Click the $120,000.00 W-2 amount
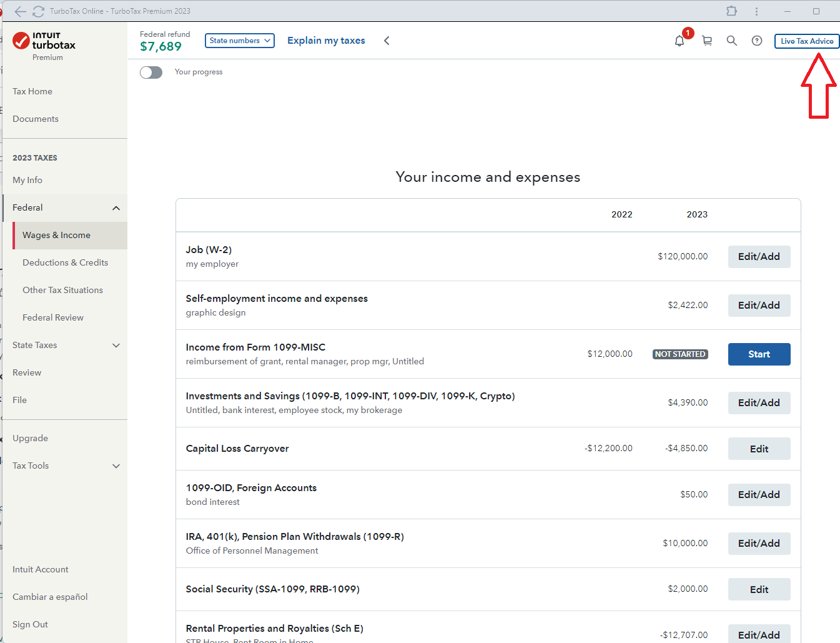This screenshot has height=643, width=840. click(x=683, y=256)
